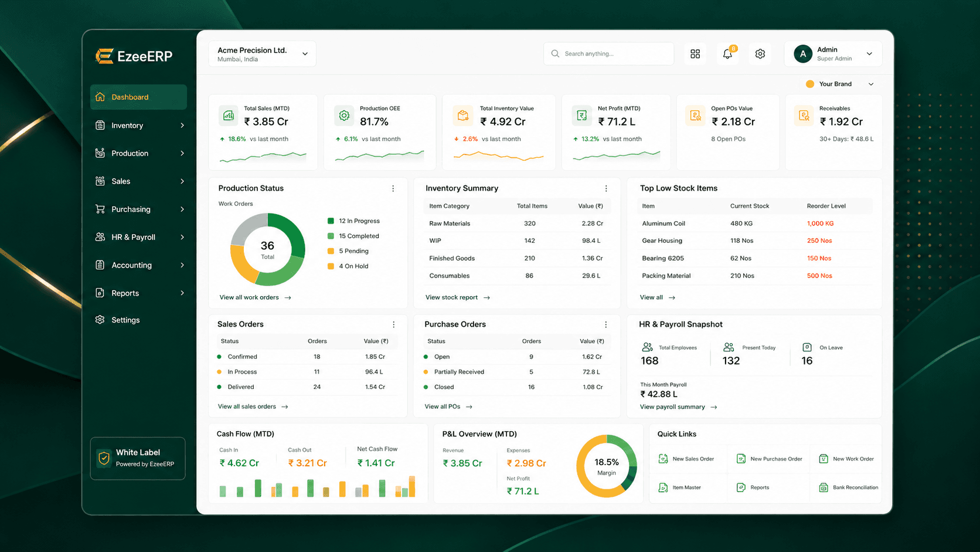Image resolution: width=980 pixels, height=552 pixels.
Task: Go to Sales in the sidebar
Action: [138, 181]
